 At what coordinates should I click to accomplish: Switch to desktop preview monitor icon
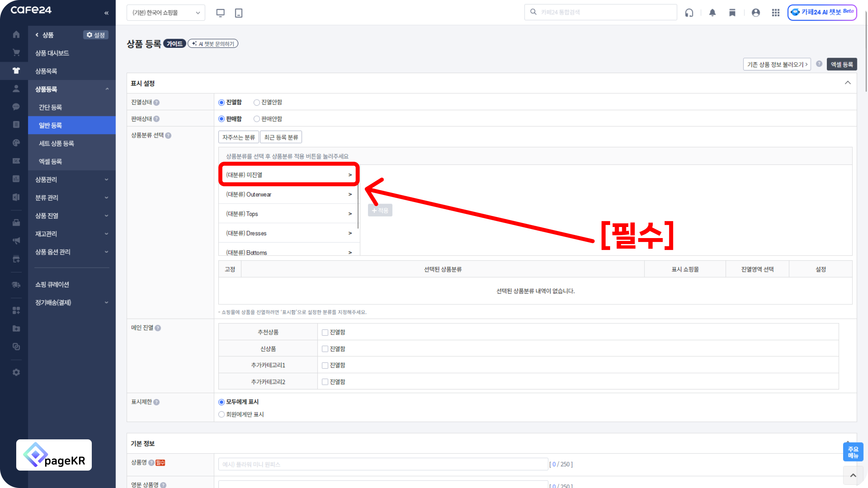(220, 13)
